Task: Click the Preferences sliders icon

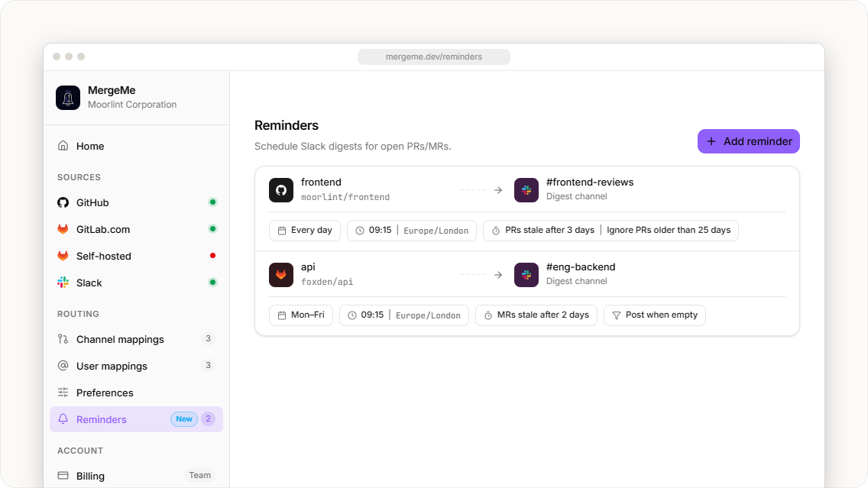Action: tap(63, 393)
